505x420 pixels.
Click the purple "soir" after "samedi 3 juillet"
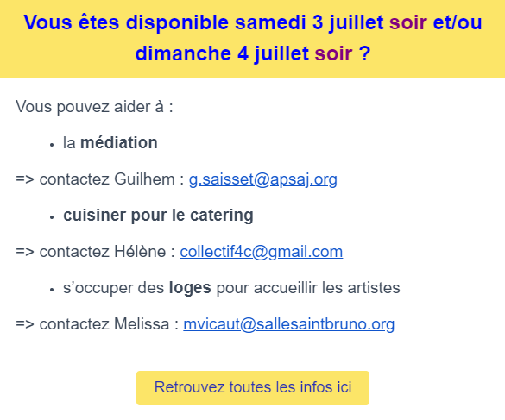(x=408, y=22)
